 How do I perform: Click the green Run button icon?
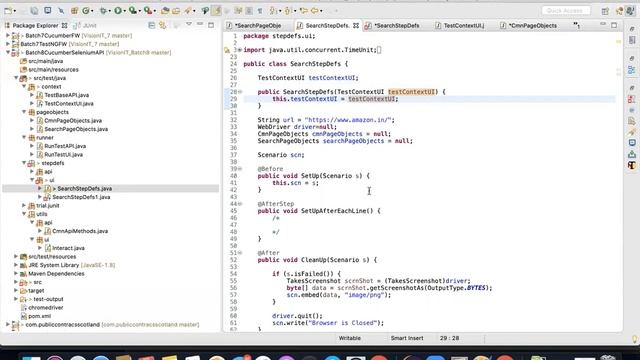click(x=118, y=11)
